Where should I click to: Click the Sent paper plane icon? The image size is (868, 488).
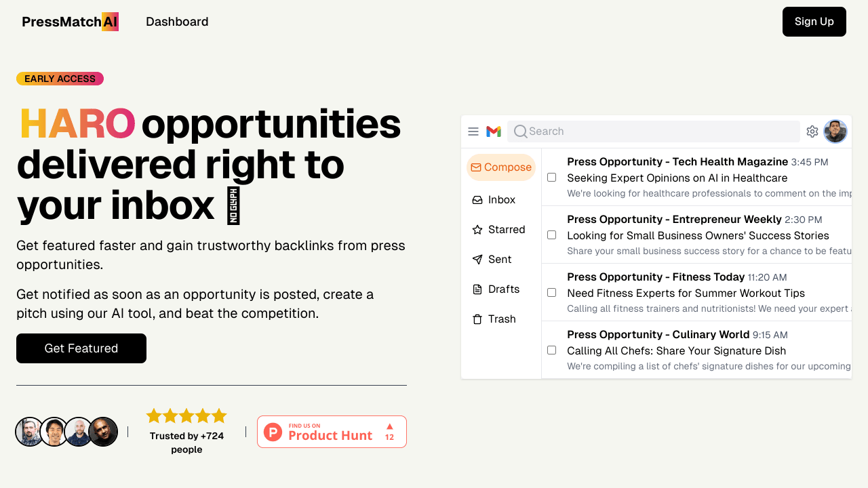tap(477, 260)
